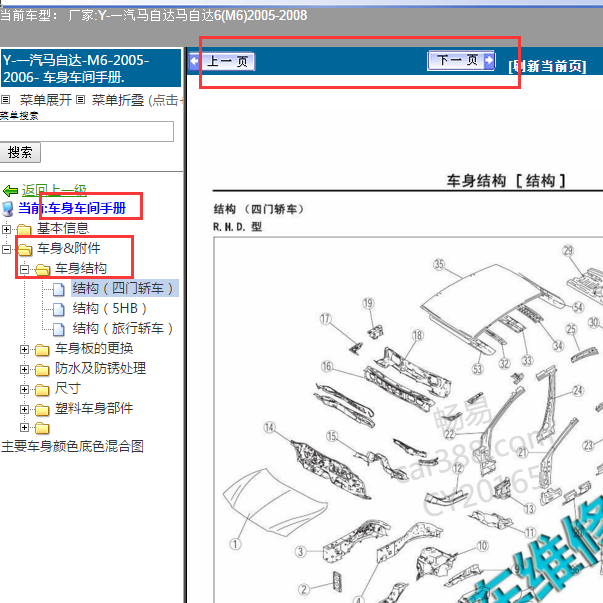The height and width of the screenshot is (603, 603).
Task: Select 基本信息 tree item
Action: tap(63, 228)
